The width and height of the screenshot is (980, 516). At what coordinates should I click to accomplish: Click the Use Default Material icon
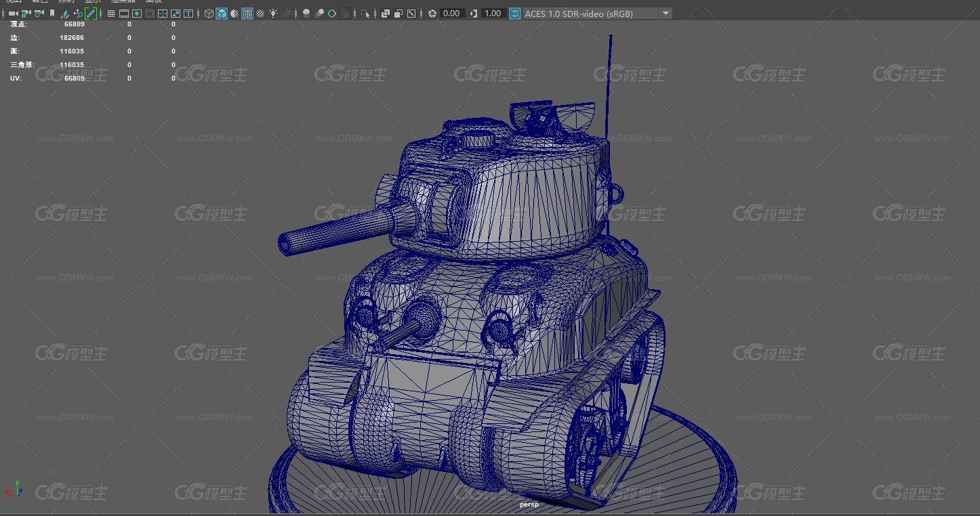(234, 14)
